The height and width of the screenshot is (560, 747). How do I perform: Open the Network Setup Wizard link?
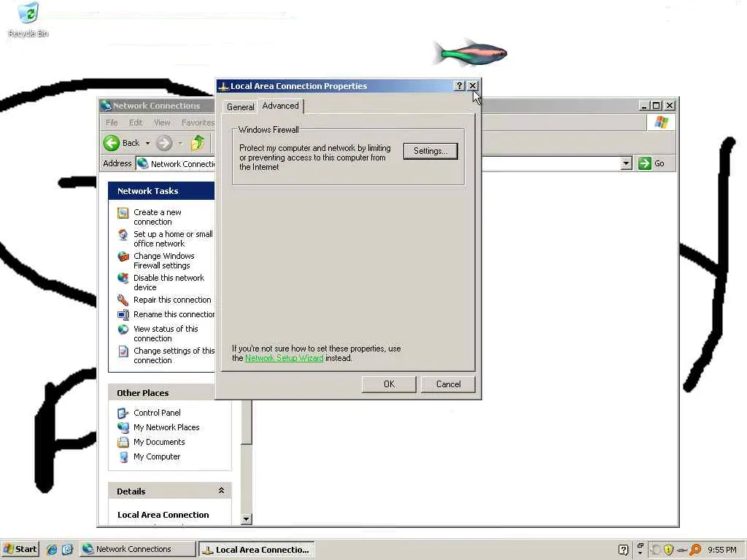click(x=284, y=358)
